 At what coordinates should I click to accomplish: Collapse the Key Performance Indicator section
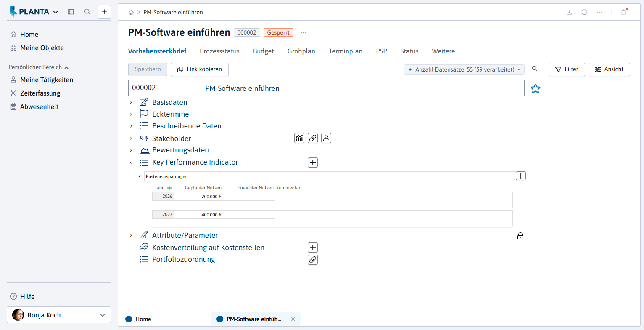click(131, 162)
